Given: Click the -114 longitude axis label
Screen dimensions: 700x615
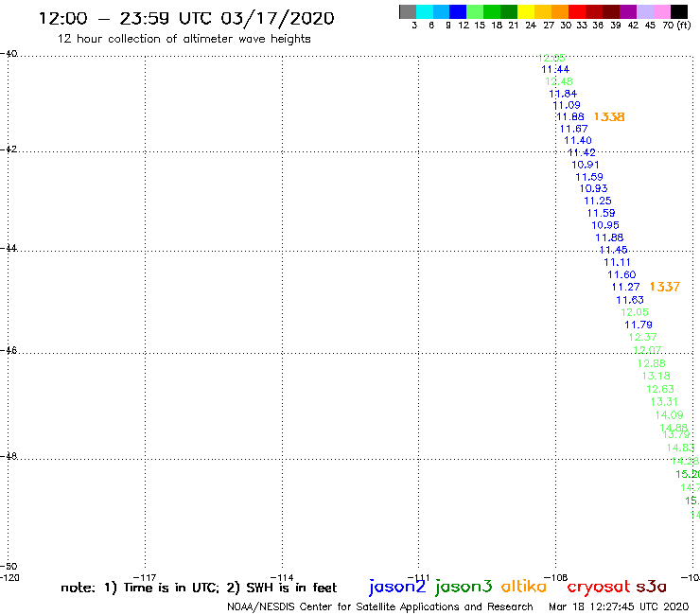Looking at the screenshot, I should click(282, 578).
